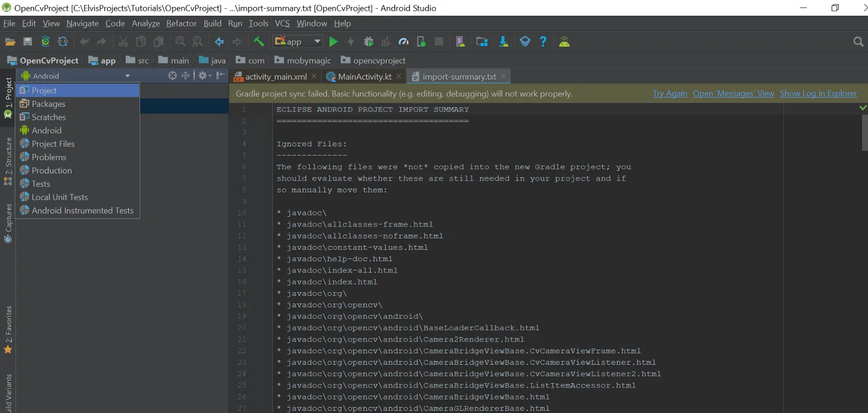Click the Try Again link
Screen dimensions: 868x413
(x=670, y=93)
